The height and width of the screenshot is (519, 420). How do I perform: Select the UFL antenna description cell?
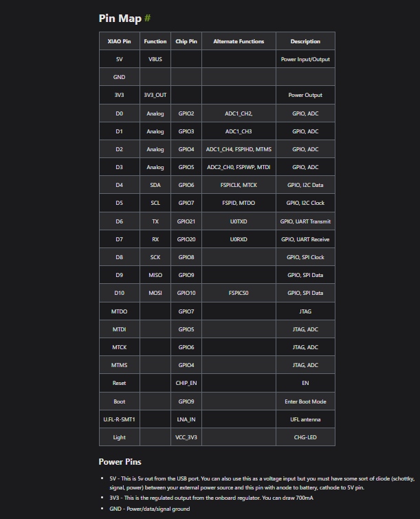click(305, 419)
